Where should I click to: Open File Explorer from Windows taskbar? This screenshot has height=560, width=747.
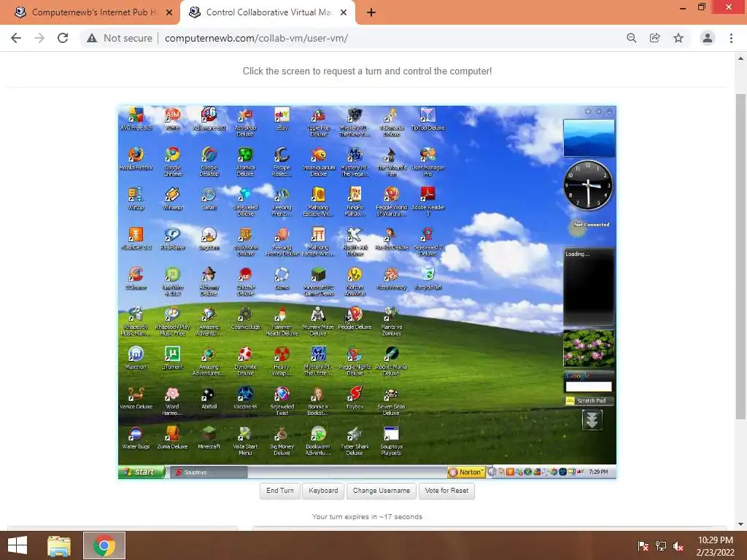(59, 545)
